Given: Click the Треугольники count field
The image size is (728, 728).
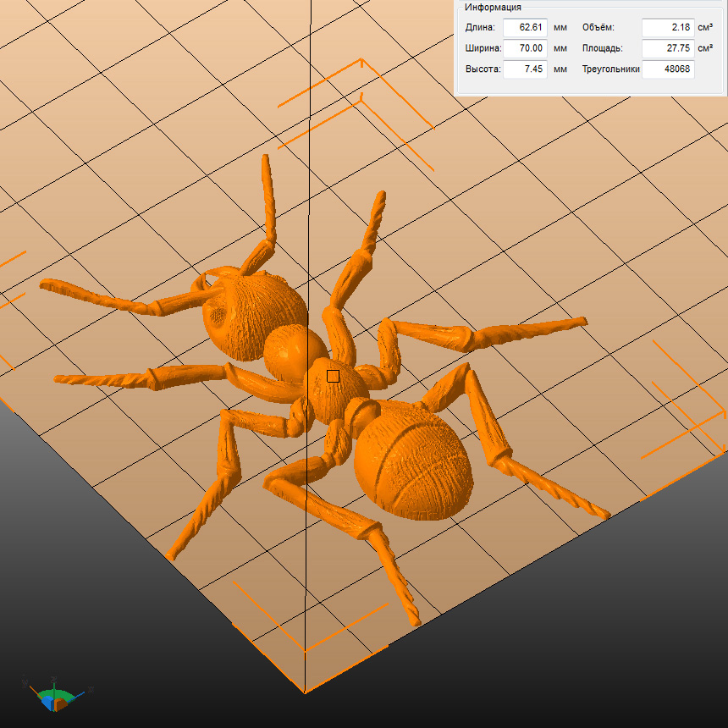Looking at the screenshot, I should pos(668,69).
